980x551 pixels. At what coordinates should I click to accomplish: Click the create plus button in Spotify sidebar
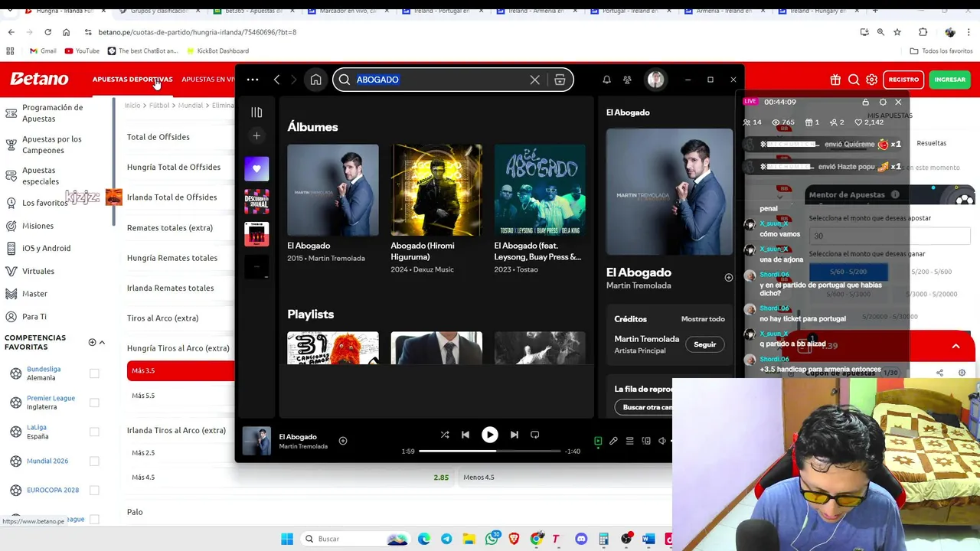click(256, 135)
